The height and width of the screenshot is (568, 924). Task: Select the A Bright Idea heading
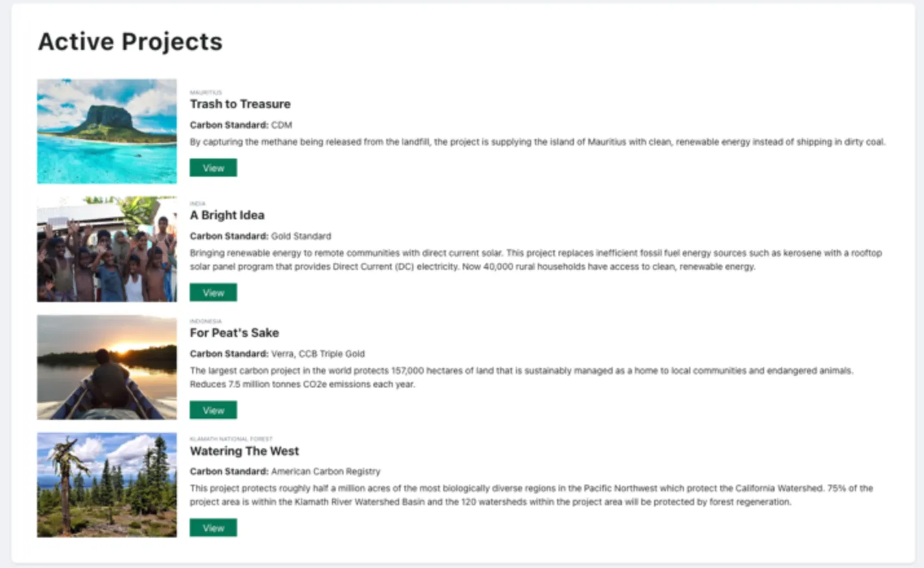pyautogui.click(x=227, y=215)
